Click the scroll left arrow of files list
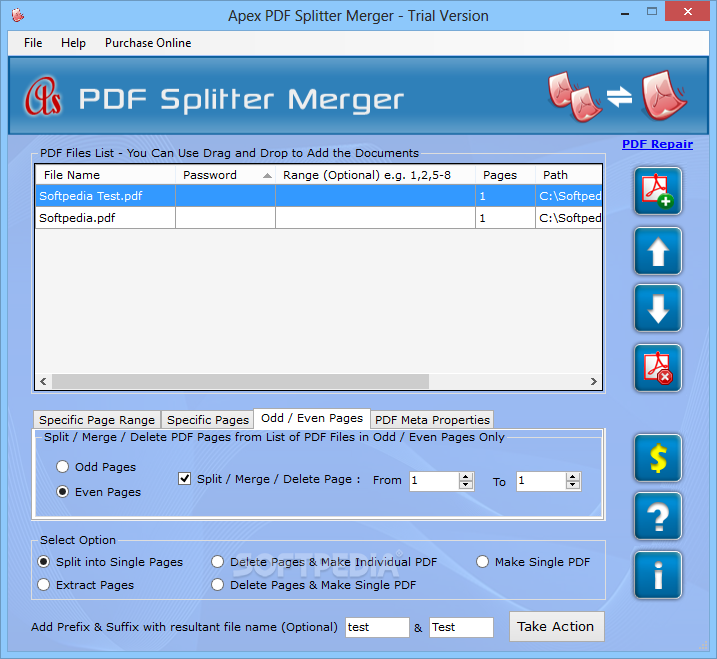Viewport: 717px width, 659px height. click(43, 381)
